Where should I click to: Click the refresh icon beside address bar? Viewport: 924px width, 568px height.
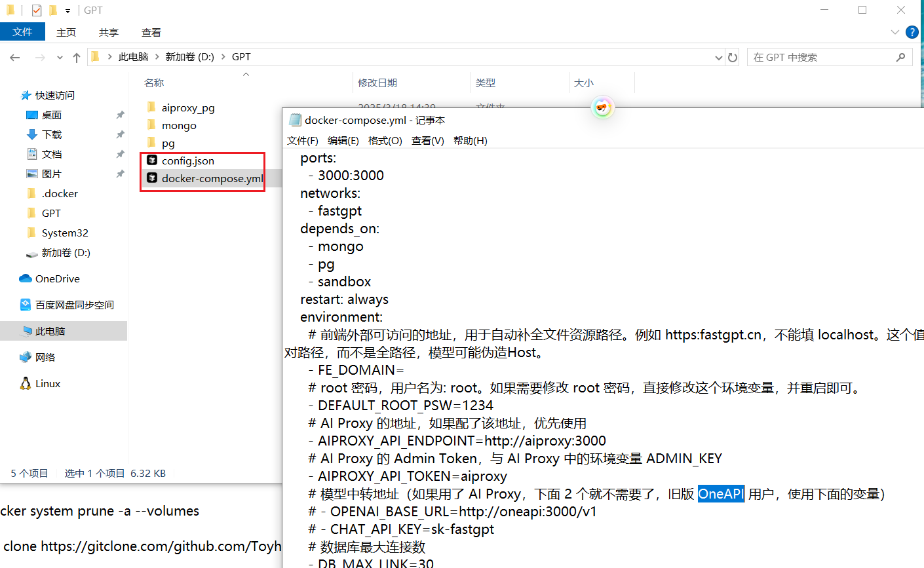tap(733, 58)
